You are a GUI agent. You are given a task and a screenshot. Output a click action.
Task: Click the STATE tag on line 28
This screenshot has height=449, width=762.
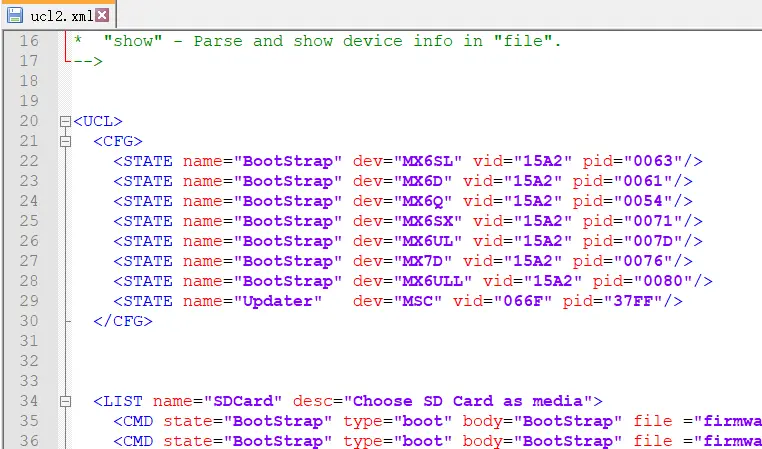(143, 281)
